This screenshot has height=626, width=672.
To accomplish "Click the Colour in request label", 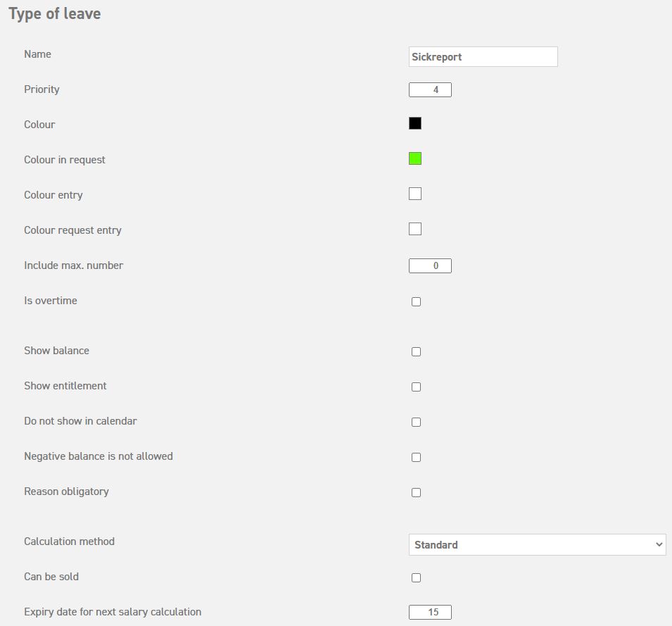I will (x=65, y=160).
